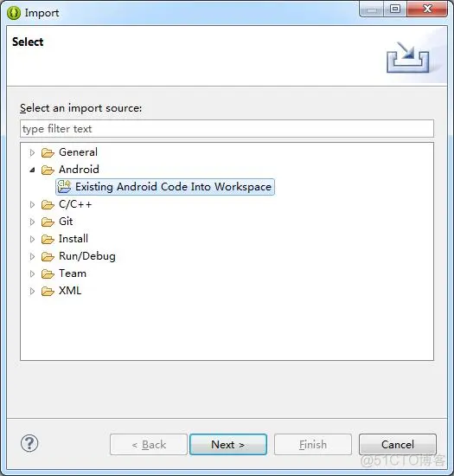Click the Run/Debug folder icon

[x=48, y=257]
